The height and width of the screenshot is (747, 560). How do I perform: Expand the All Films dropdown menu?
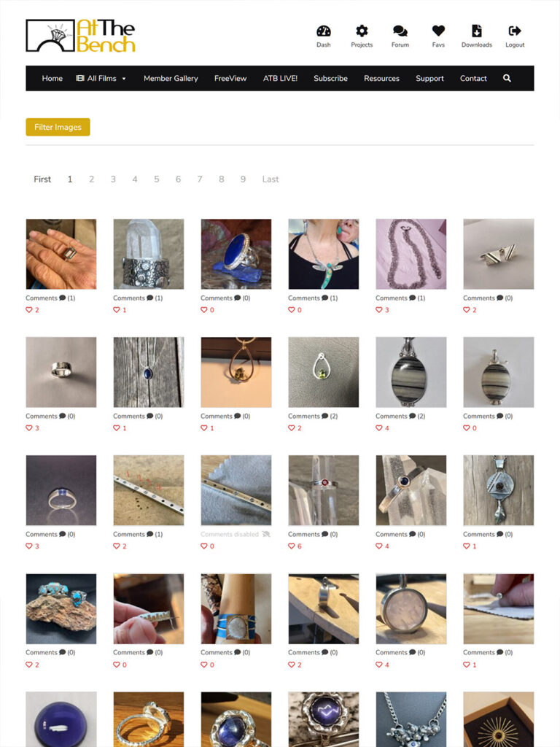point(101,78)
